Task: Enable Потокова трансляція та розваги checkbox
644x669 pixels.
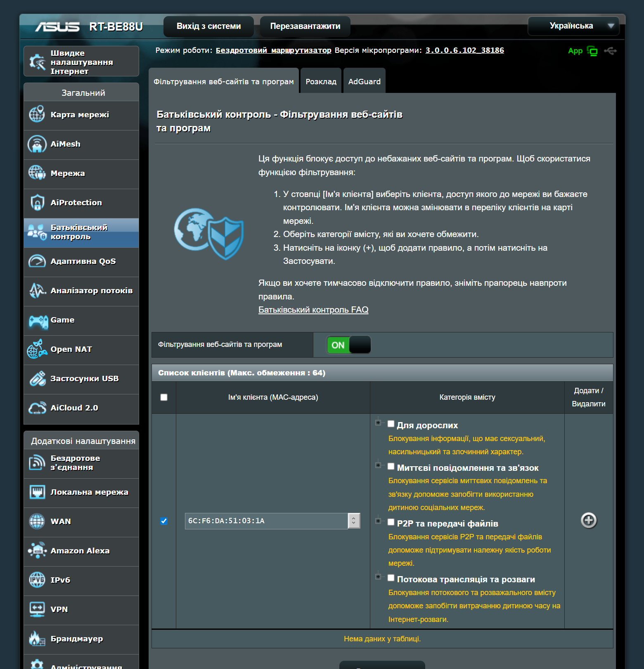Action: click(x=391, y=578)
